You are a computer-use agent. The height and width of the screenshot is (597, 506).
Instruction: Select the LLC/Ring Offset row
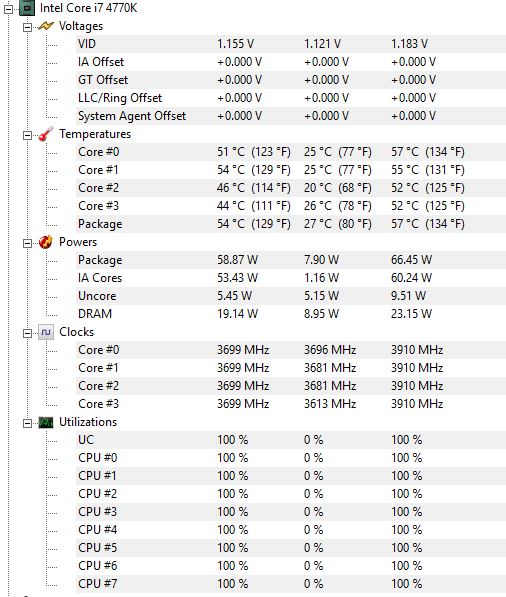[291, 98]
